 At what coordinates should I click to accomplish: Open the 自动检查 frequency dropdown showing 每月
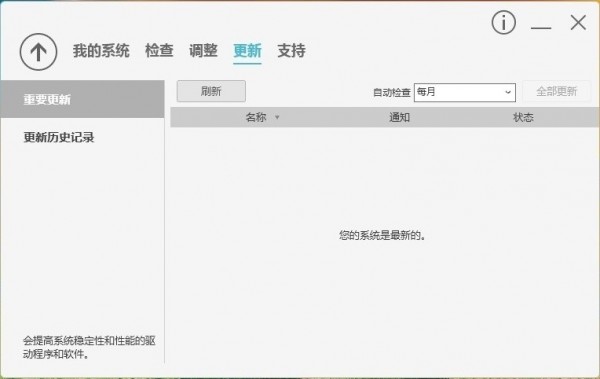pos(465,92)
